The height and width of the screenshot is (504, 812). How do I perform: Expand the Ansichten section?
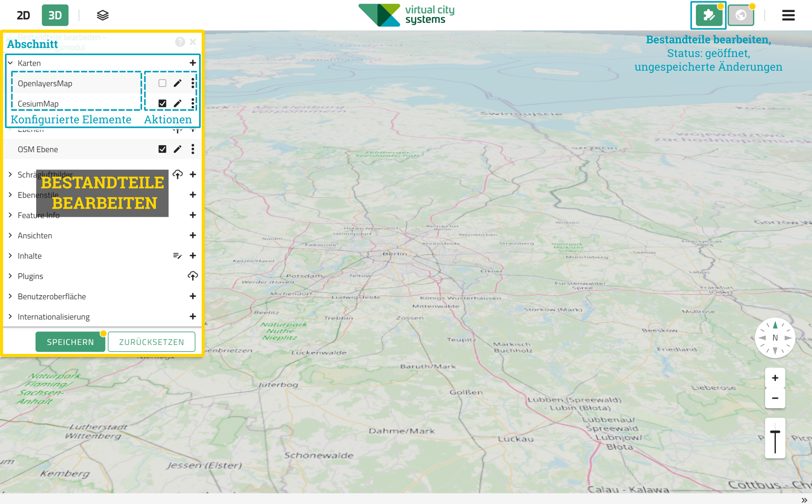[x=10, y=235]
